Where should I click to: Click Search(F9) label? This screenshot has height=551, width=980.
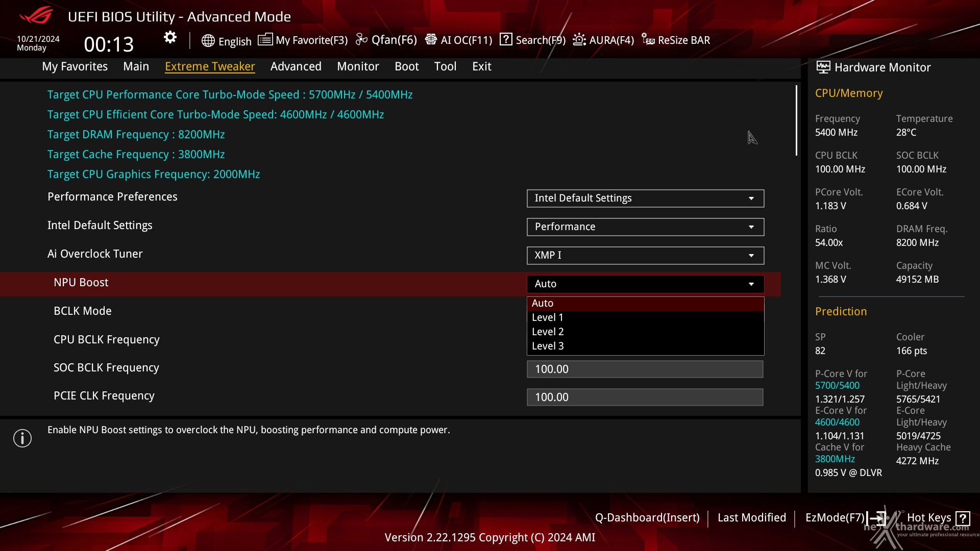(x=541, y=40)
